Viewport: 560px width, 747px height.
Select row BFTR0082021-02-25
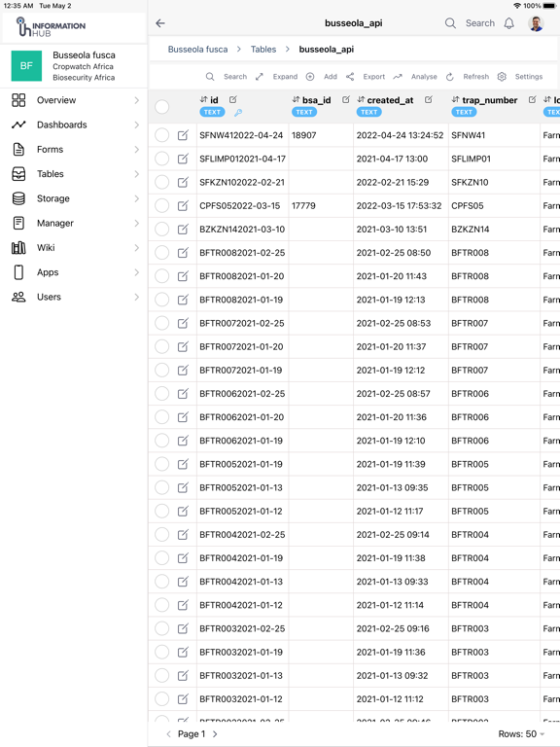(162, 253)
